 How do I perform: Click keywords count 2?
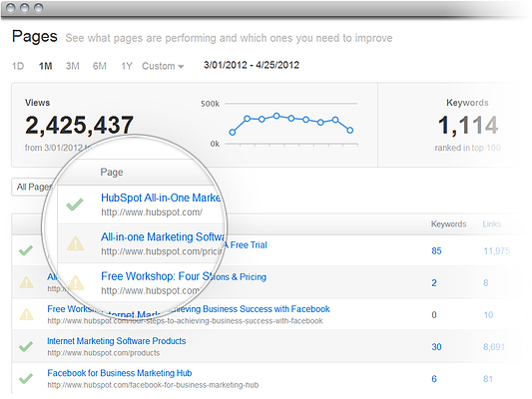point(434,282)
